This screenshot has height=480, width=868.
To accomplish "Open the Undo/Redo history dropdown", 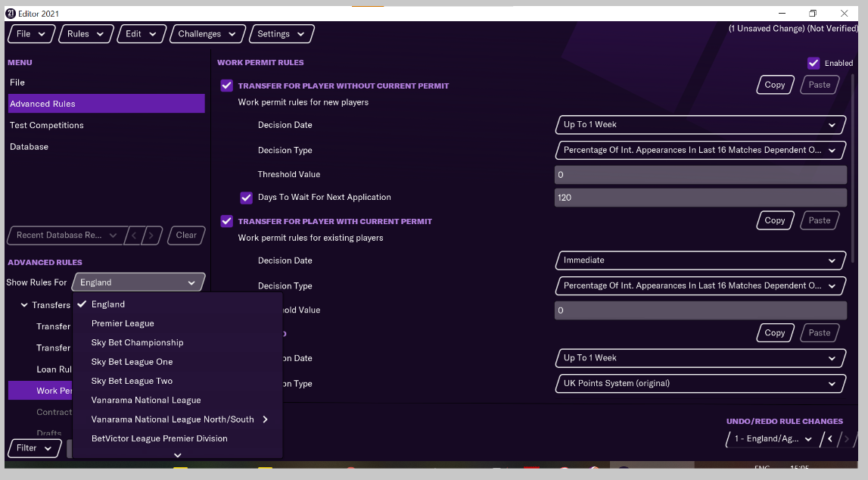I will coord(772,439).
